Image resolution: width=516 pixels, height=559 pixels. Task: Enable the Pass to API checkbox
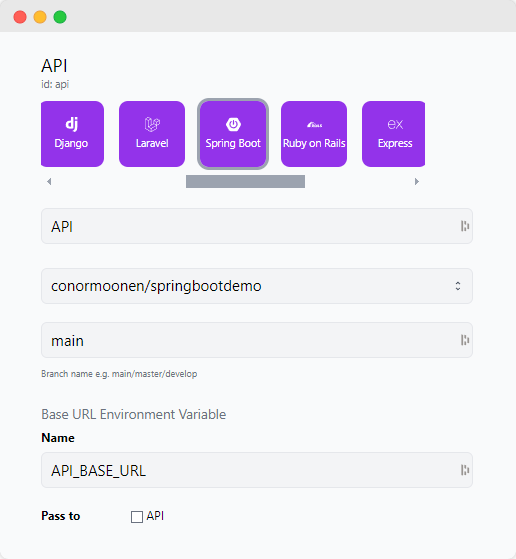point(137,517)
